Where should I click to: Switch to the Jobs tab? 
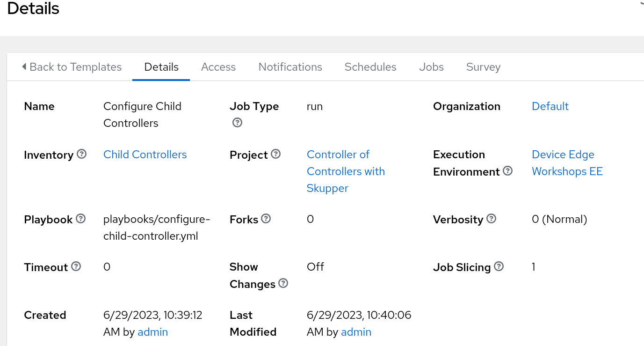tap(431, 67)
